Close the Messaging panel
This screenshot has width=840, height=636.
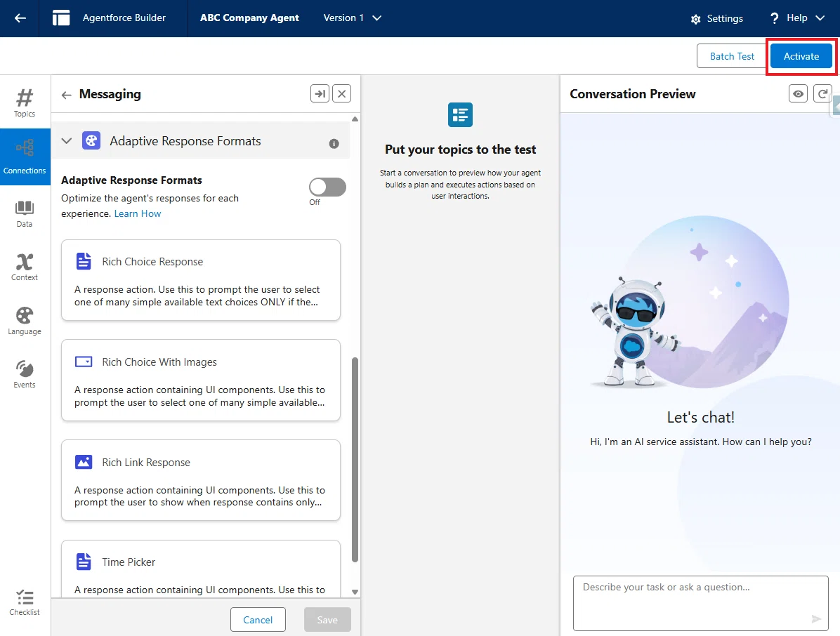click(342, 93)
